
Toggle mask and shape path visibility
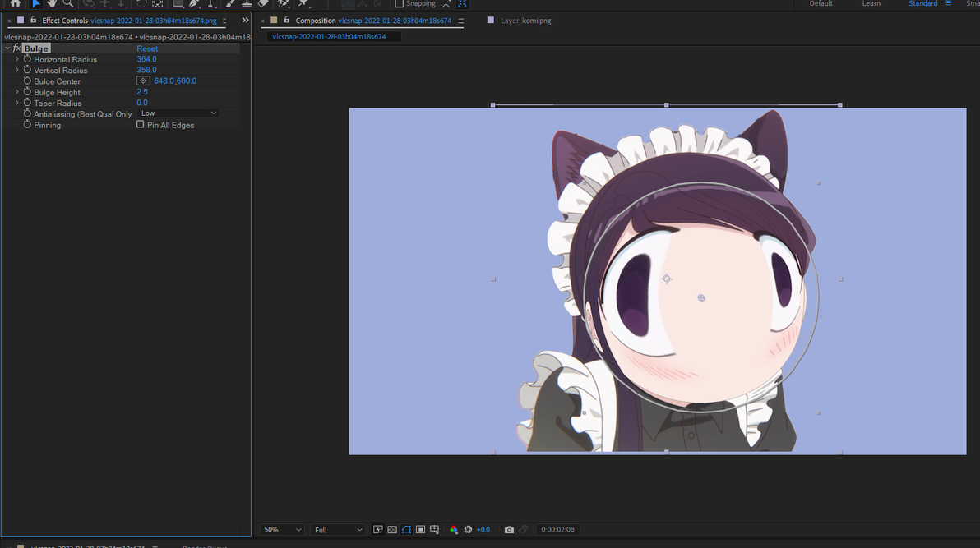(x=406, y=529)
